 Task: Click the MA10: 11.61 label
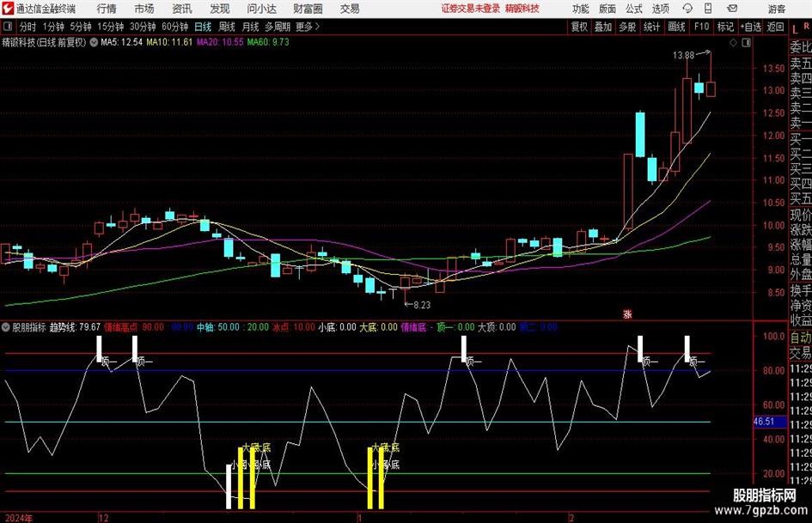[x=169, y=42]
